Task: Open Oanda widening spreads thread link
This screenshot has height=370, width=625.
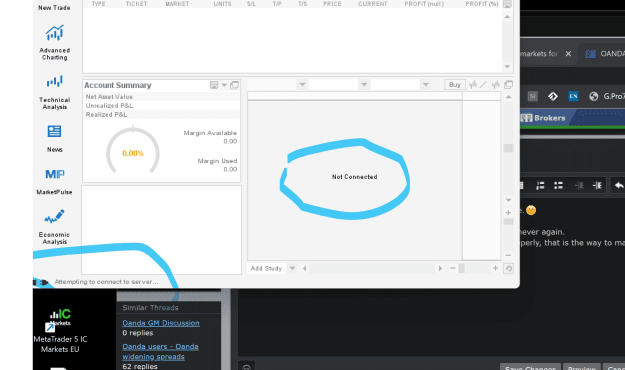Action: [x=160, y=352]
